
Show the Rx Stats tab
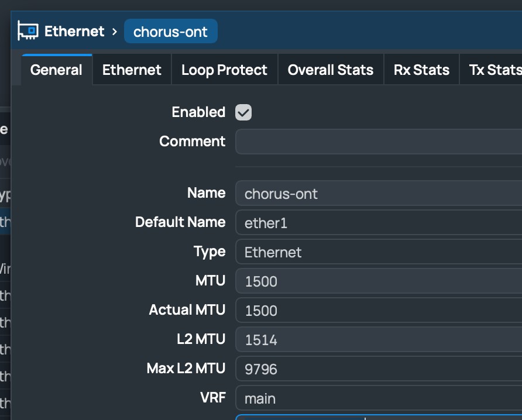pos(421,70)
